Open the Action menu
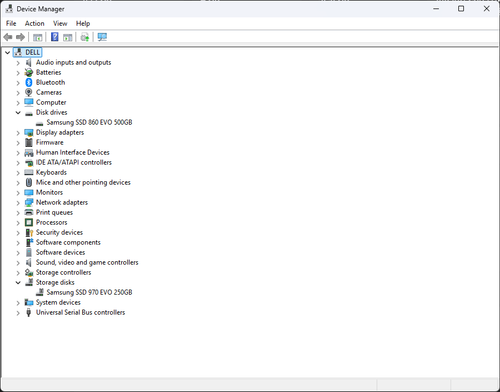 35,23
